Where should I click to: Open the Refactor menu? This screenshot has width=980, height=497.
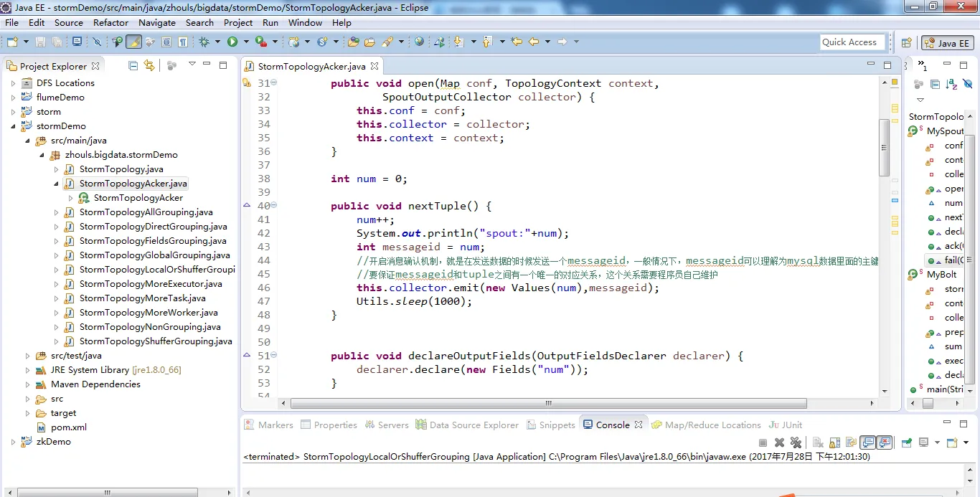tap(110, 22)
